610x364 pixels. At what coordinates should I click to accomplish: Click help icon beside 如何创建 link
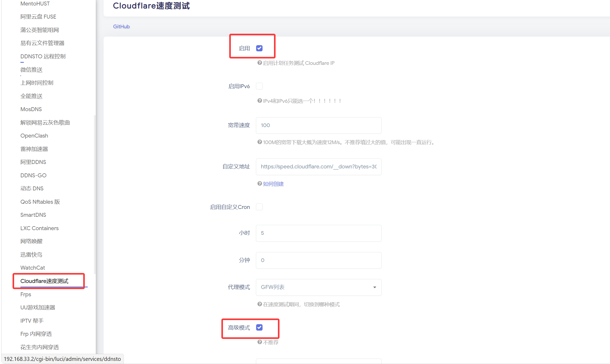tap(260, 184)
